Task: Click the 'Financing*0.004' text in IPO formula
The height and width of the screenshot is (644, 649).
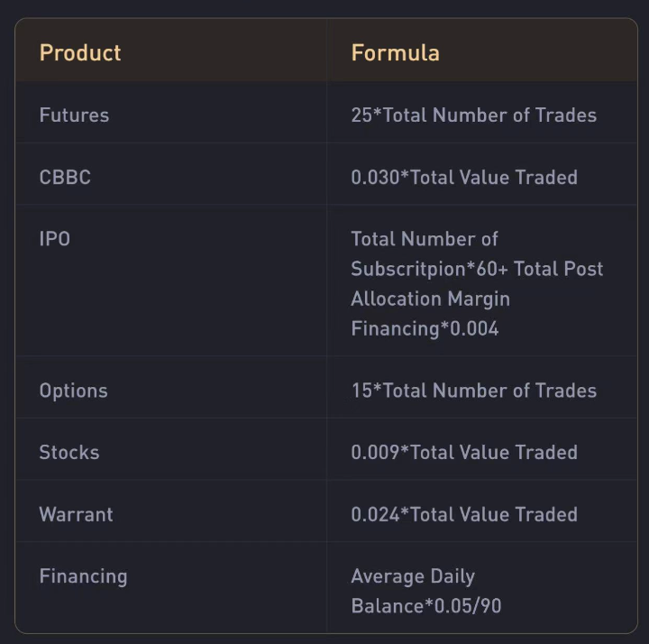Action: (x=425, y=328)
